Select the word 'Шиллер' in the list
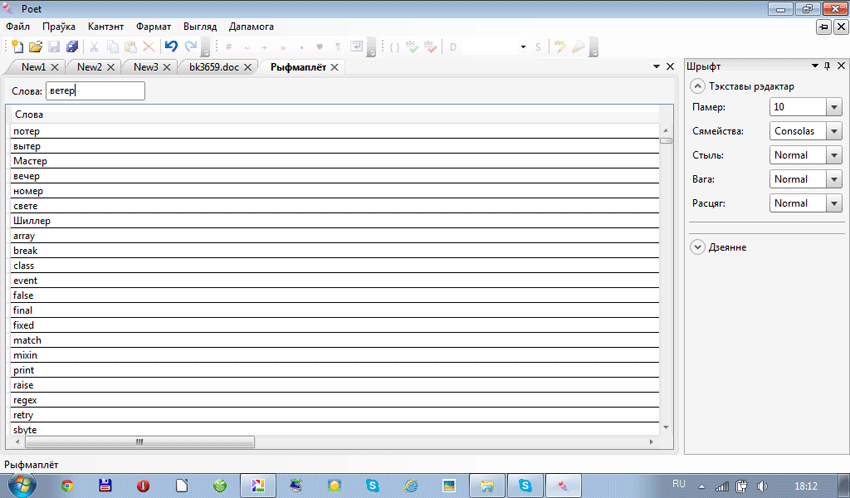This screenshot has width=850, height=498. [x=32, y=221]
